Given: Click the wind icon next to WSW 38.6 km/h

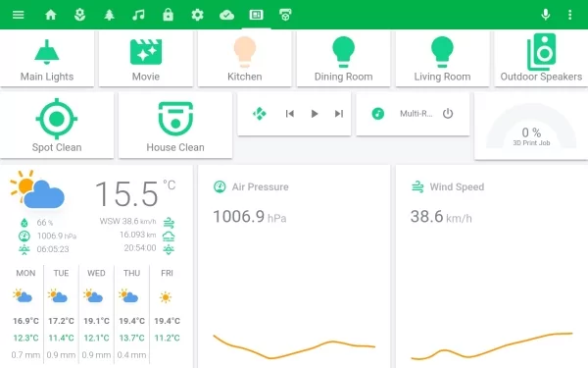Looking at the screenshot, I should [169, 223].
